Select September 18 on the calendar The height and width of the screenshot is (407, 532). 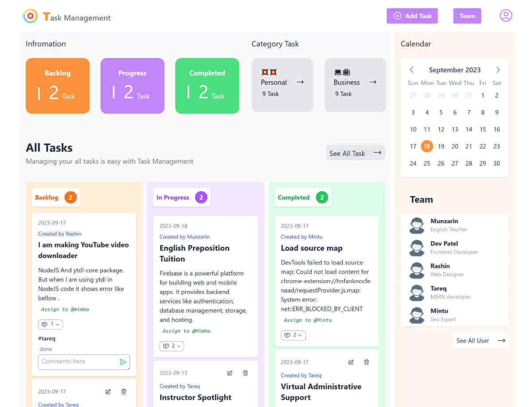tap(427, 146)
